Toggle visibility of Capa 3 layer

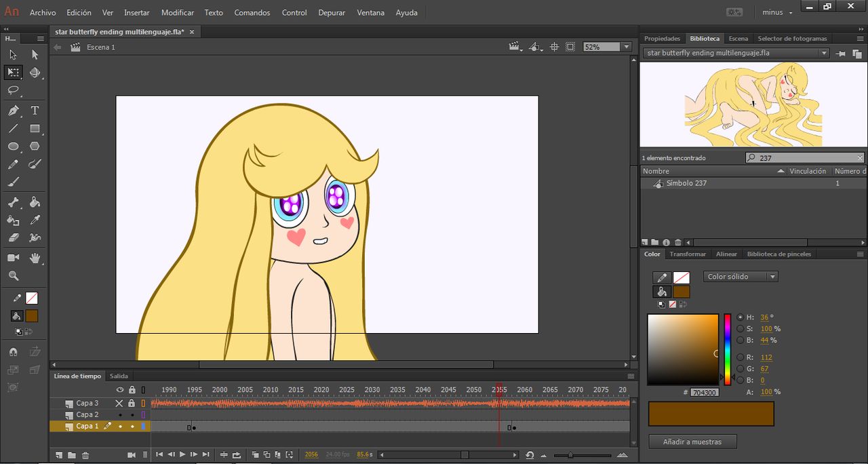120,403
